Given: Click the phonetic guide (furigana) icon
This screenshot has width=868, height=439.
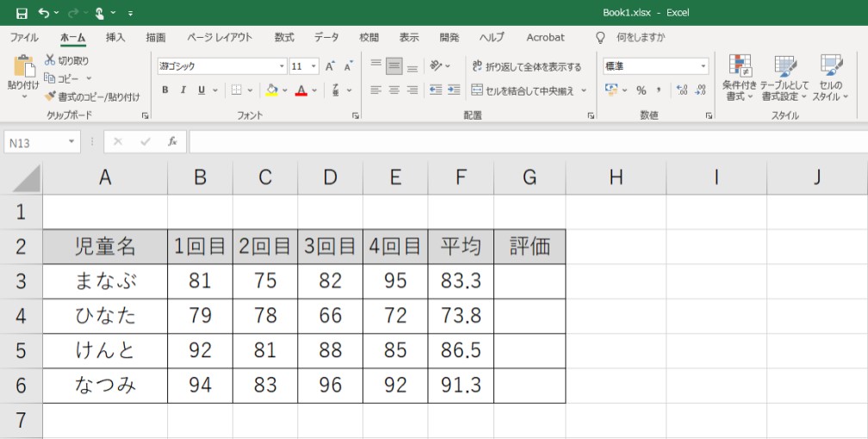Looking at the screenshot, I should (x=336, y=90).
